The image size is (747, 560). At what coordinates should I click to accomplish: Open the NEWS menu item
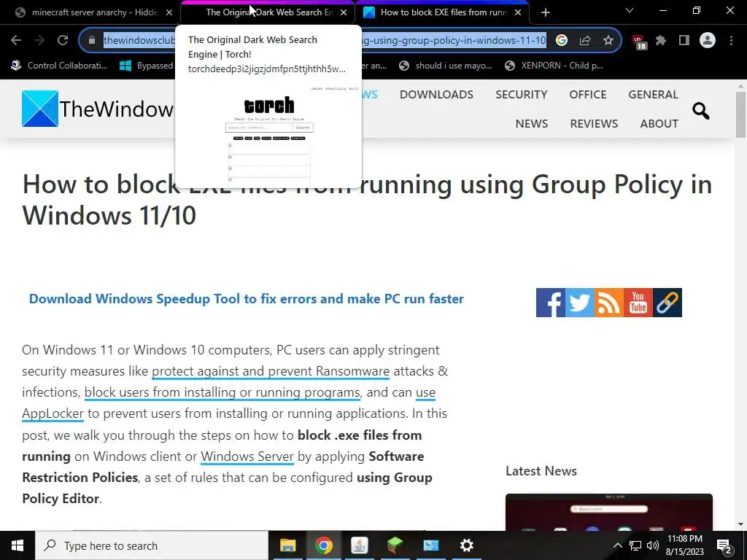click(532, 123)
